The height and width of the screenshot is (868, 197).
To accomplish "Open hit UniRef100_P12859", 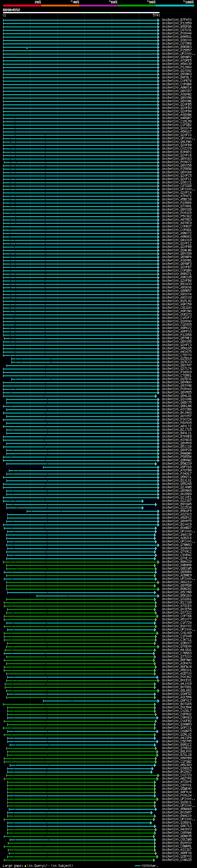I will [x=177, y=23].
